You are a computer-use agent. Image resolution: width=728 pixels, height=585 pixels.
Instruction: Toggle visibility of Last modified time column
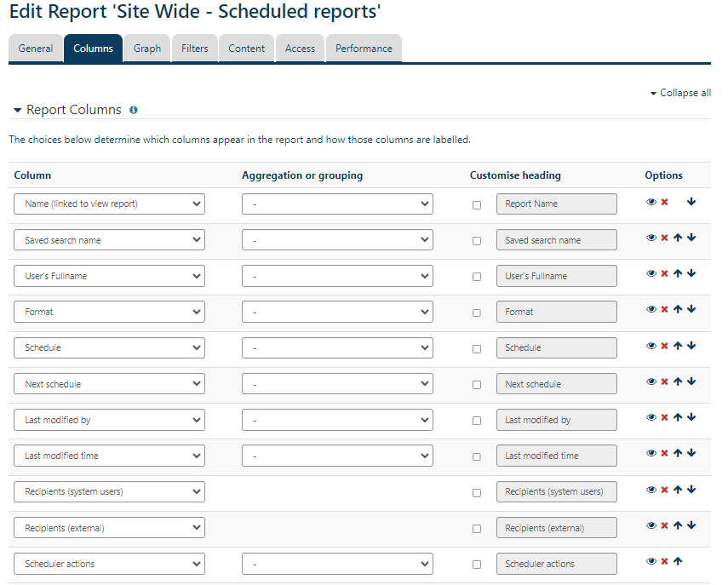[651, 454]
